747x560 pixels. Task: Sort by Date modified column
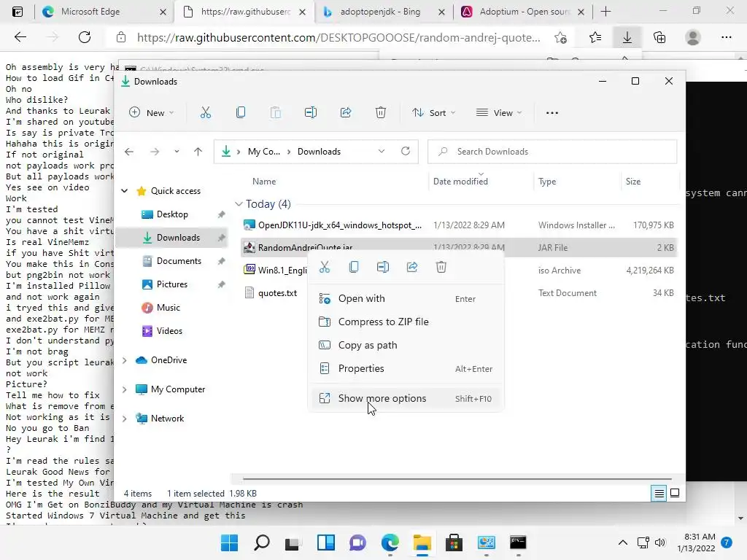pyautogui.click(x=460, y=182)
